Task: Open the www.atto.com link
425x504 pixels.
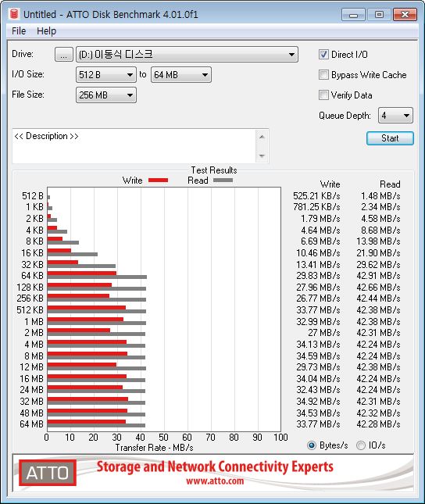Action: (215, 481)
